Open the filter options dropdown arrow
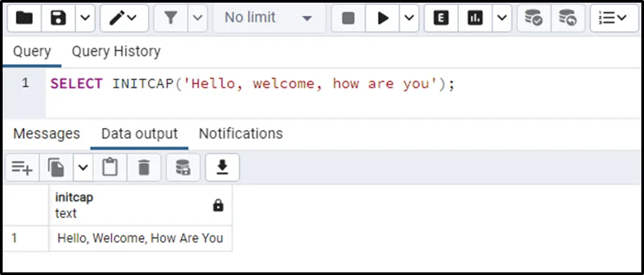Screen dimensions: 644x275 [197, 18]
